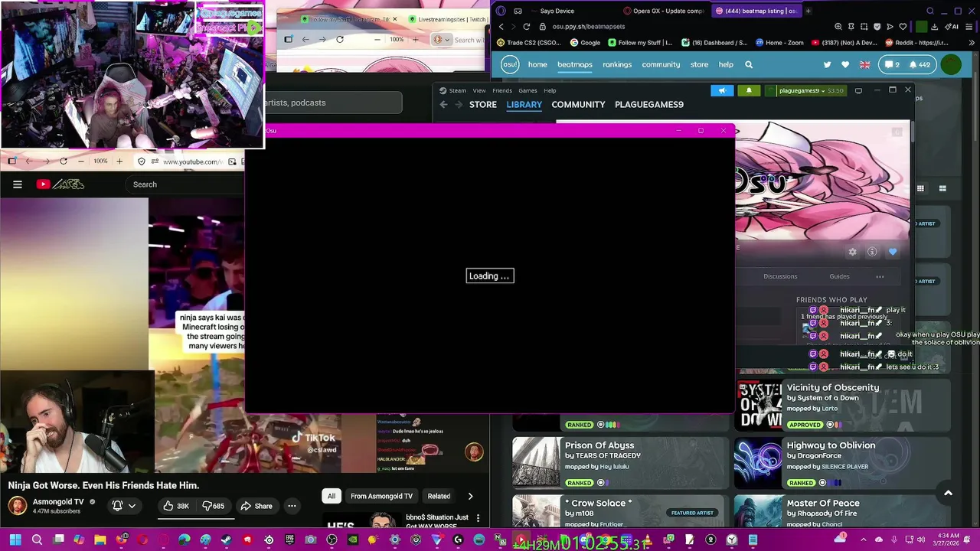The image size is (980, 551).
Task: Open YouTube's hamburger guide menu
Action: pos(18,184)
